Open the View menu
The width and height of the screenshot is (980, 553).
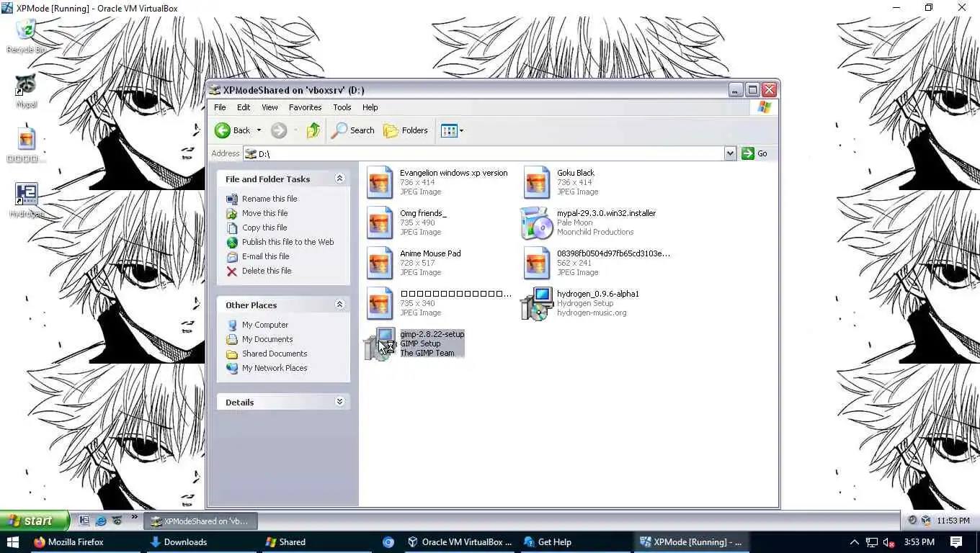[269, 107]
